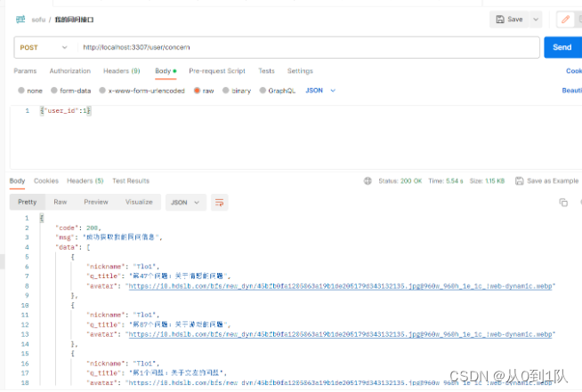Click the nickname value on line 11
The width and height of the screenshot is (582, 392).
145,315
